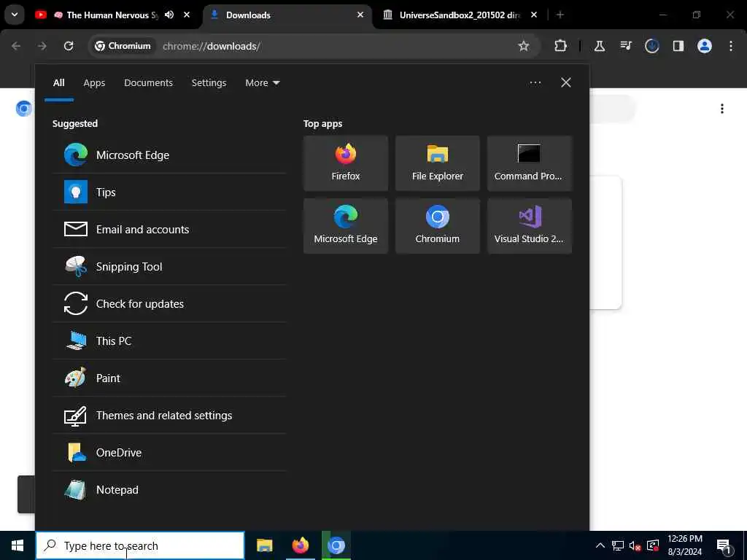Toggle the Chromium side panel
This screenshot has width=747, height=560.
[x=678, y=46]
